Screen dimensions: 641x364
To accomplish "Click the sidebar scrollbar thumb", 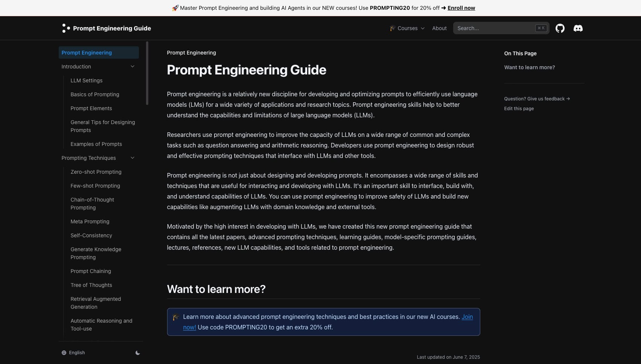I will pyautogui.click(x=147, y=73).
